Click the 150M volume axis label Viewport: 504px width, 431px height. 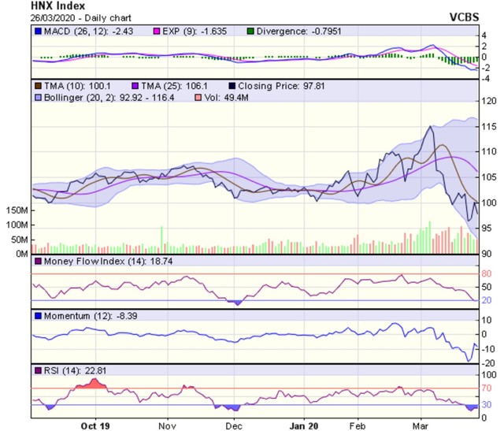click(17, 212)
